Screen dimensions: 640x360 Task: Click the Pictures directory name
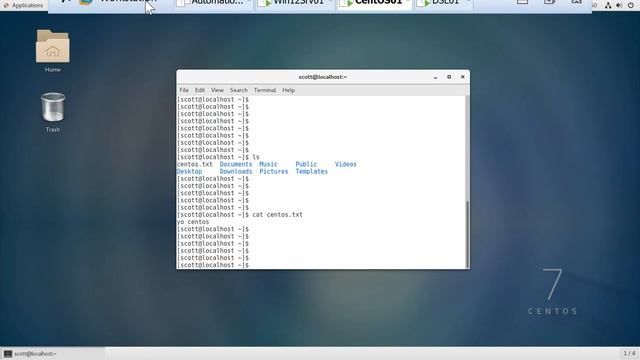274,172
